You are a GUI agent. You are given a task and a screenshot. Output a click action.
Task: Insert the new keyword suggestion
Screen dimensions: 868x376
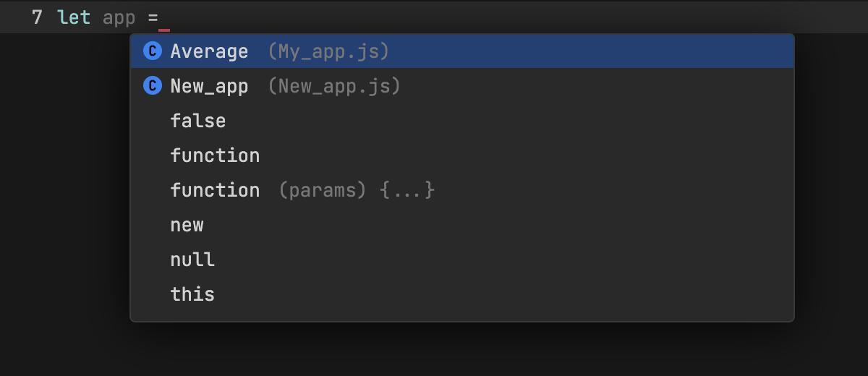click(x=187, y=225)
